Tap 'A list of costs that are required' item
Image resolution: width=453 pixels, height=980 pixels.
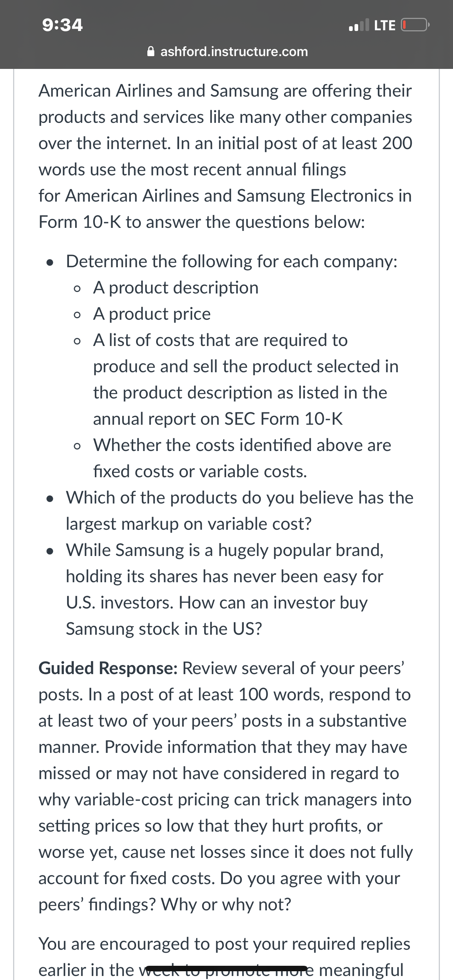tap(246, 379)
